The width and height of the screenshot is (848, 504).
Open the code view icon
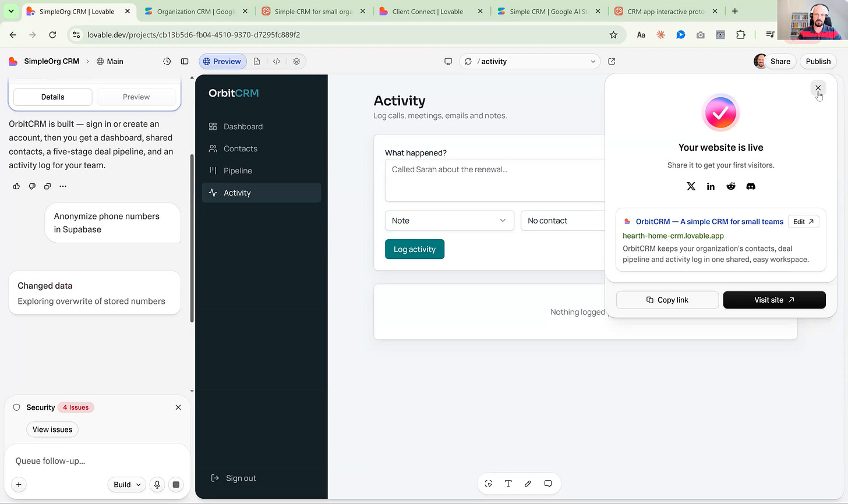click(277, 61)
